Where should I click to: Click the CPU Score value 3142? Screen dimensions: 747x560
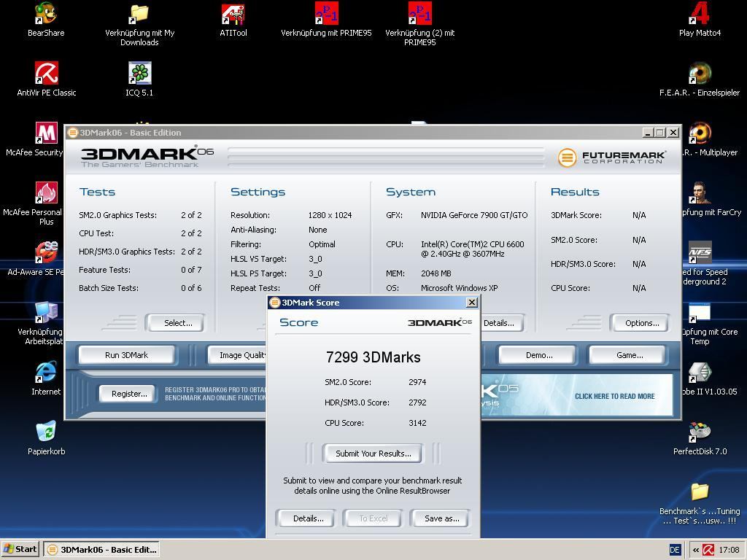[417, 423]
